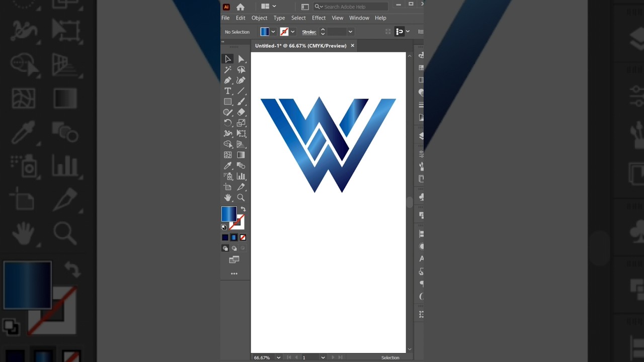The height and width of the screenshot is (362, 644).
Task: Toggle the panel layout icon beside search
Action: tap(305, 7)
